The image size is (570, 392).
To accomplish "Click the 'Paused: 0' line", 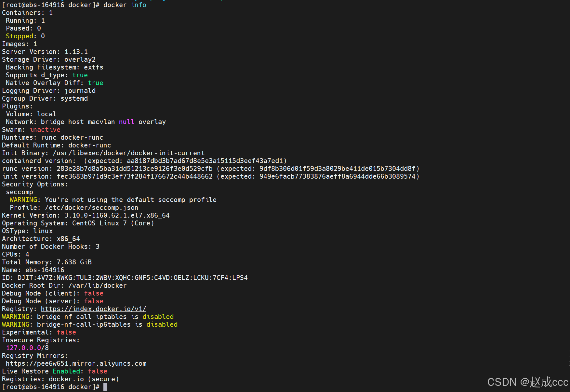I will pos(23,28).
